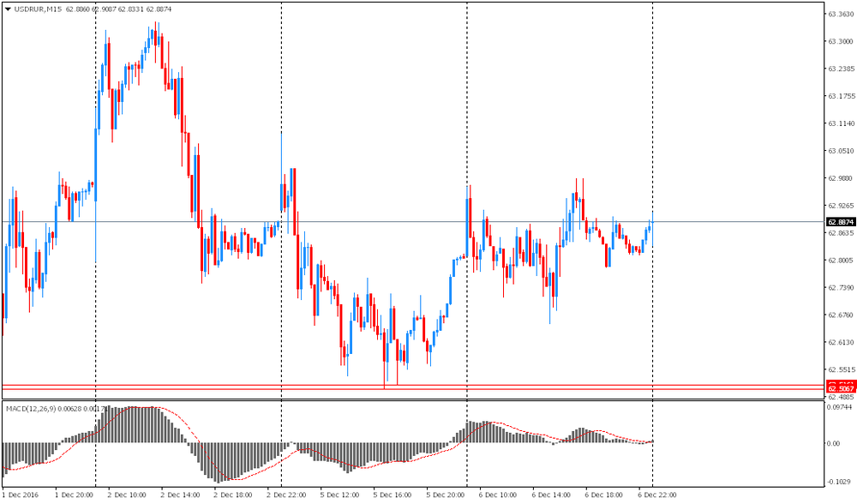
Task: Click price axis label 62.4885
Action: 841,397
